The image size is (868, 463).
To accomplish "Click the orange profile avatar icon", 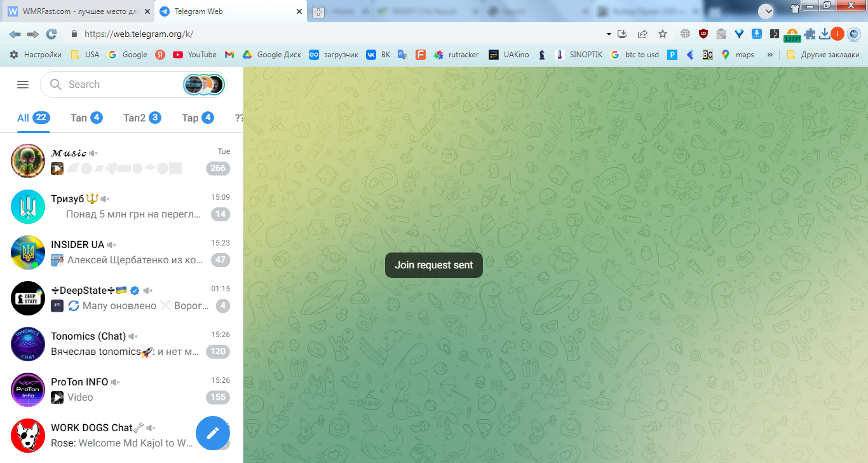I will [837, 34].
